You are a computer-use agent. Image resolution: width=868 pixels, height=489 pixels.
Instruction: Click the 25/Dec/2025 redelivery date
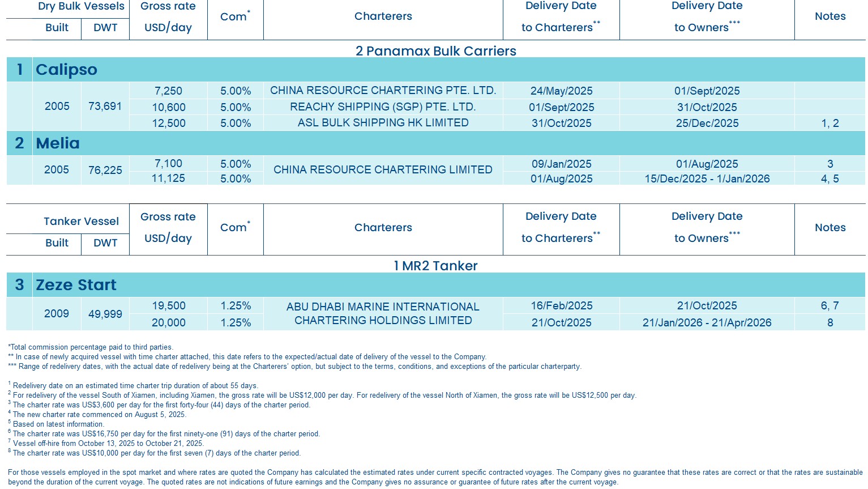click(707, 123)
